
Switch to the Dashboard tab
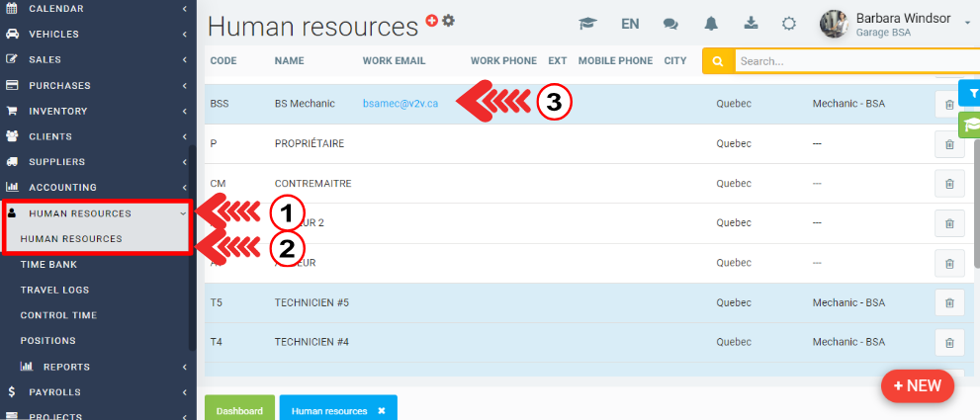pyautogui.click(x=240, y=410)
